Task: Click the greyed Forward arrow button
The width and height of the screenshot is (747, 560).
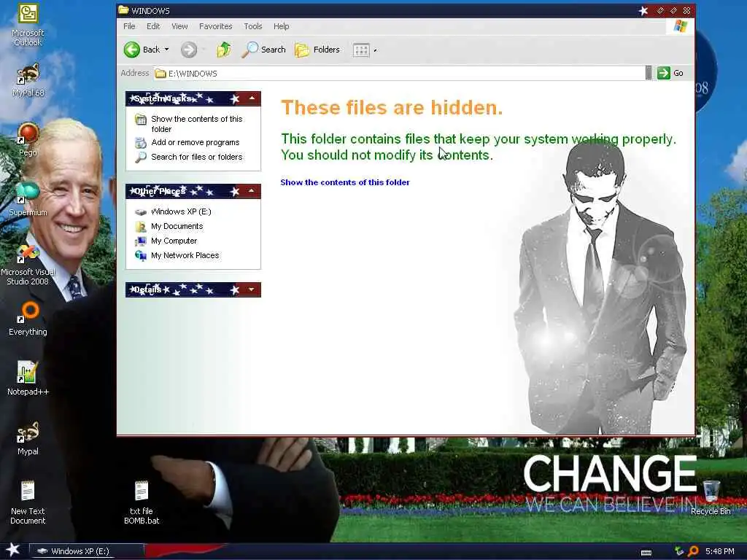Action: point(189,50)
